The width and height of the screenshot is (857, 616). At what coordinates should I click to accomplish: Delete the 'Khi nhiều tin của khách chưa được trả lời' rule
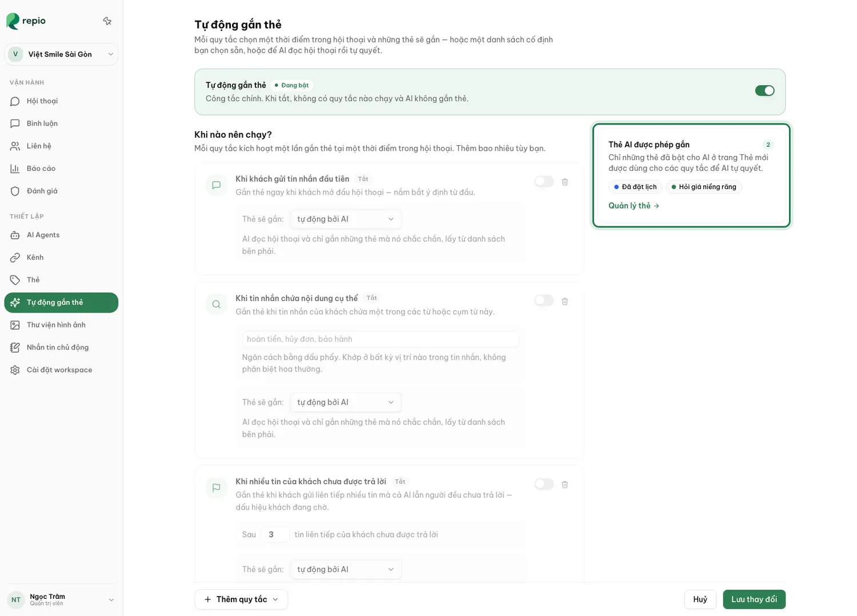564,485
